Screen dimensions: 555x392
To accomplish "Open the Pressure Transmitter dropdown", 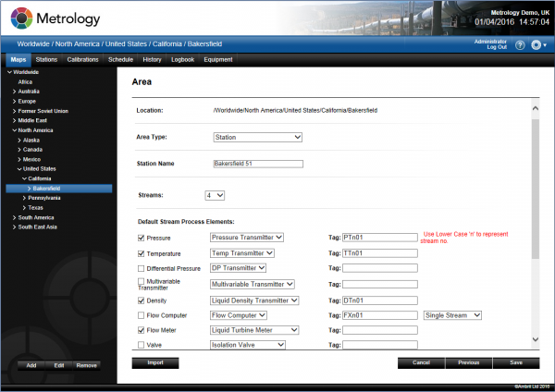I will click(x=247, y=238).
